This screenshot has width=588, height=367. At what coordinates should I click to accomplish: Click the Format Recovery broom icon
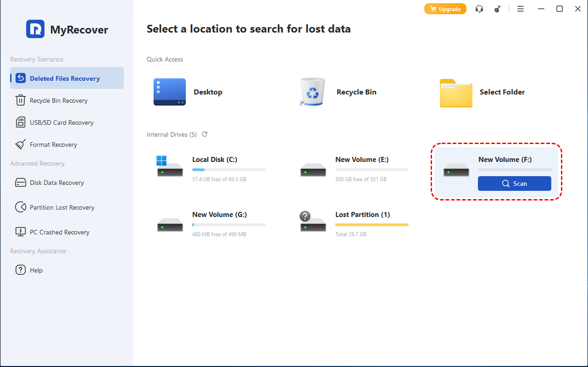tap(21, 145)
